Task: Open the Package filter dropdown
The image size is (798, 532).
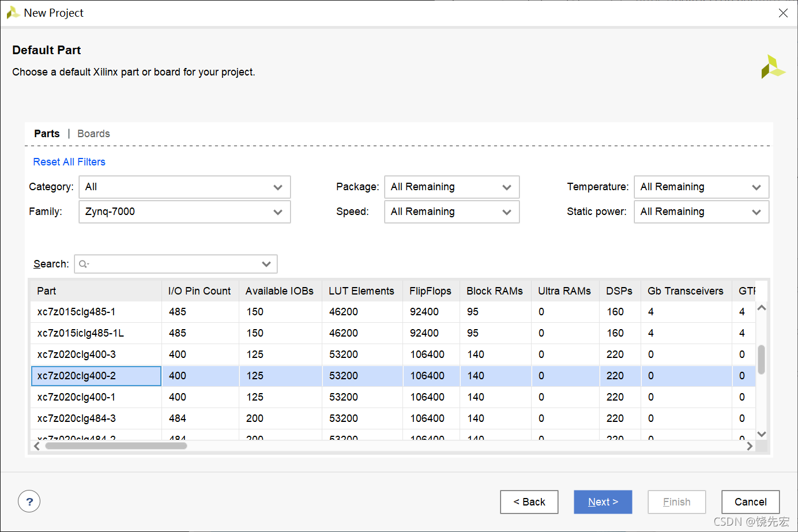Action: (452, 187)
